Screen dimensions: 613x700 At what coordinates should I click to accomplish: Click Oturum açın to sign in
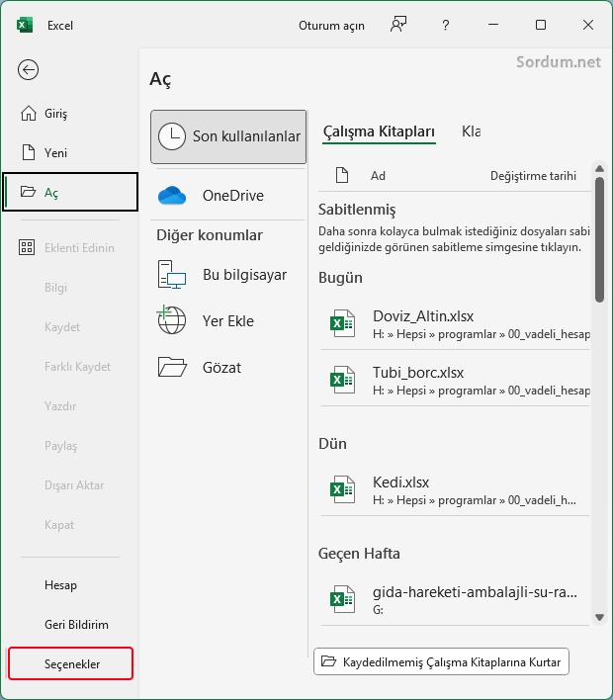click(x=332, y=26)
